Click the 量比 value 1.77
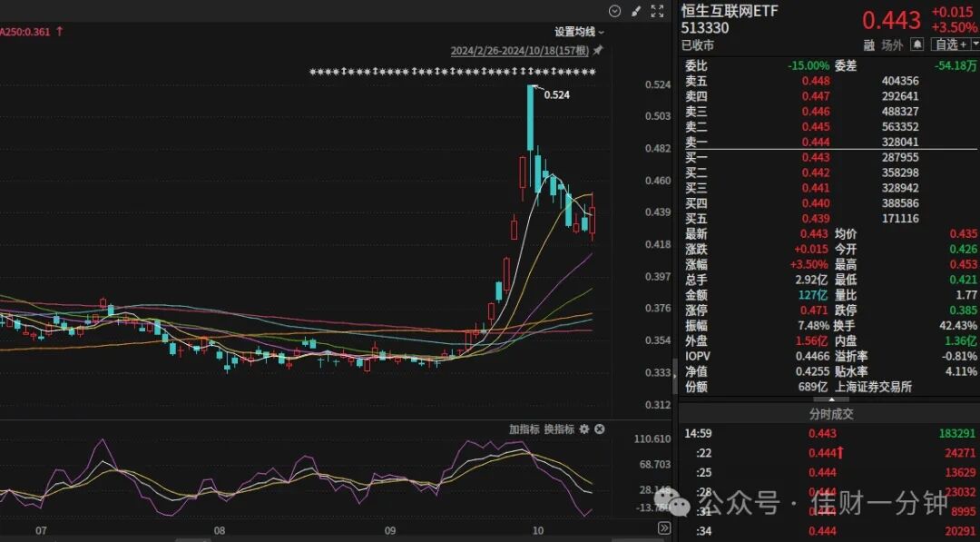 (x=966, y=295)
